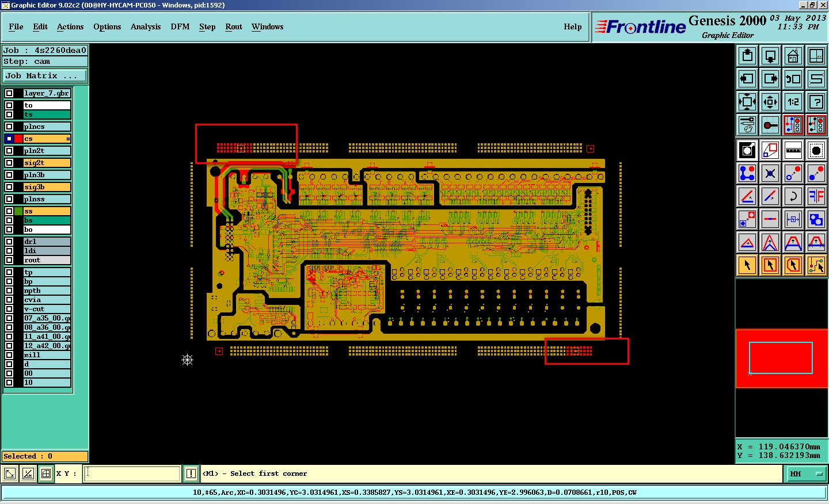The image size is (829, 504).
Task: Select the arrow-in-polygon selection tool
Action: point(793,265)
